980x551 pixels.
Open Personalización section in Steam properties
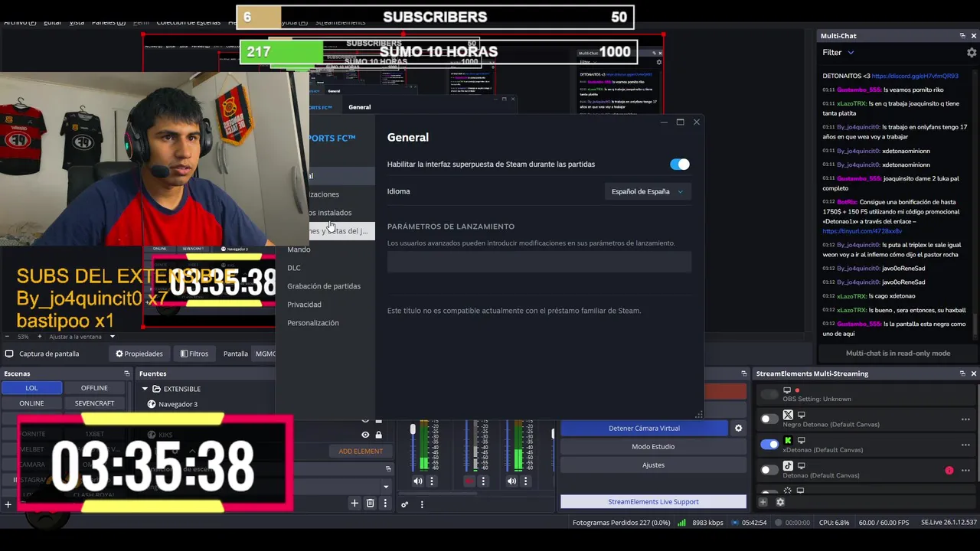[x=313, y=323]
